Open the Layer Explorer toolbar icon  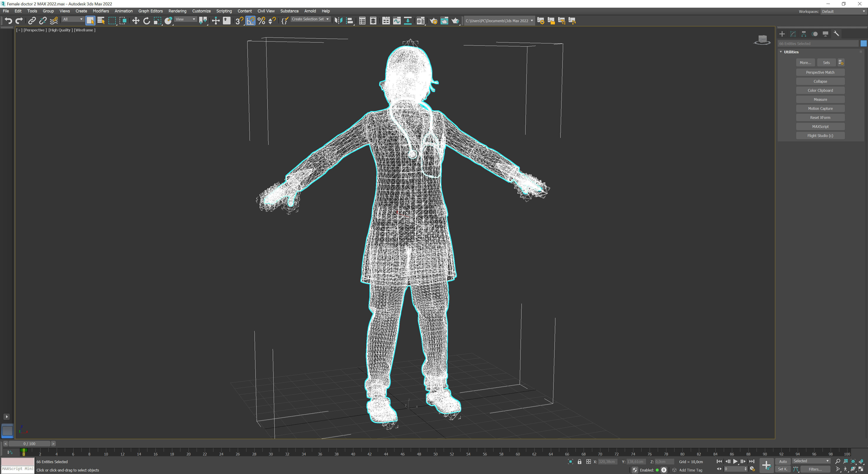[x=373, y=21]
